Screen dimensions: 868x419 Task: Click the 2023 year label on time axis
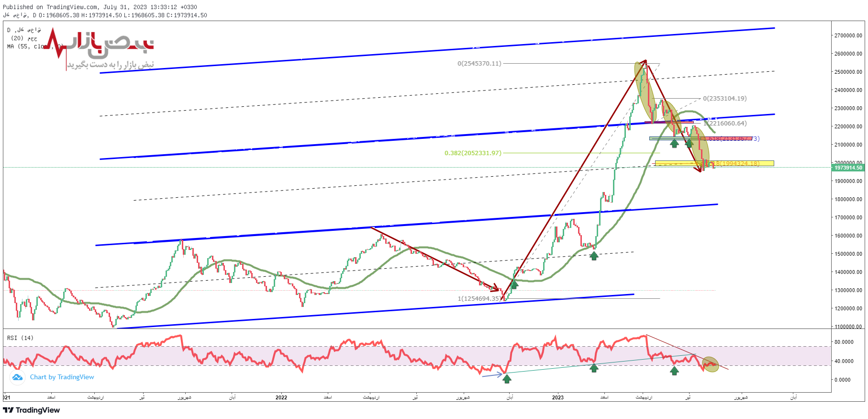[557, 397]
